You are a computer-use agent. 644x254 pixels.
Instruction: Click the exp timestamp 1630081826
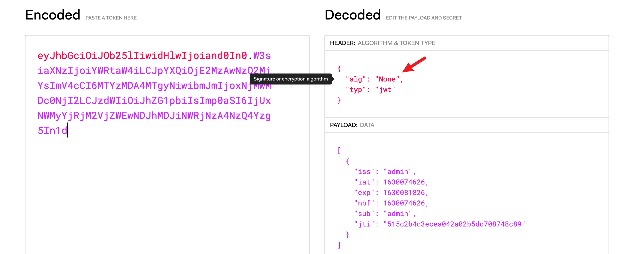click(x=404, y=193)
